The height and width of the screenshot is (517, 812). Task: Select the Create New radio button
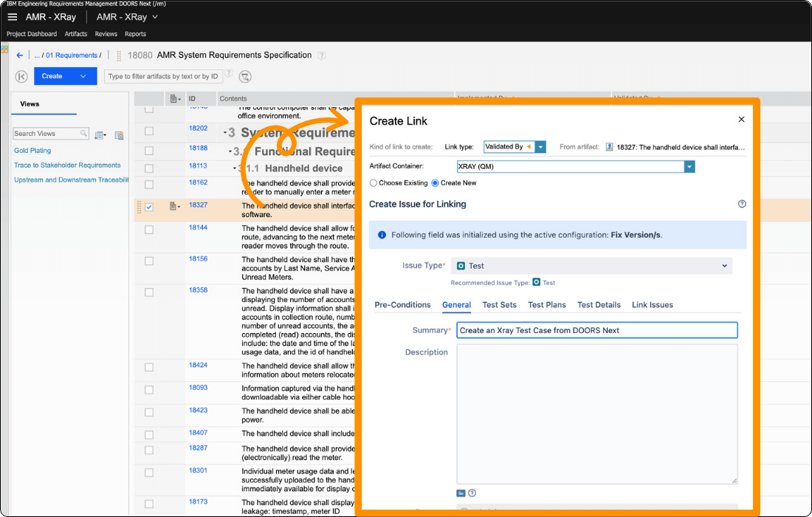[435, 183]
